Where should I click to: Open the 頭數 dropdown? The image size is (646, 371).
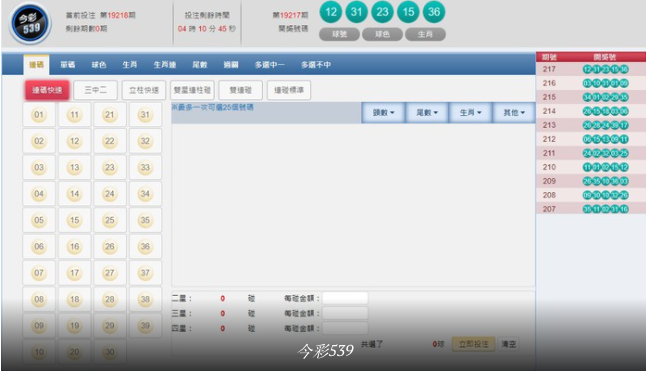383,112
